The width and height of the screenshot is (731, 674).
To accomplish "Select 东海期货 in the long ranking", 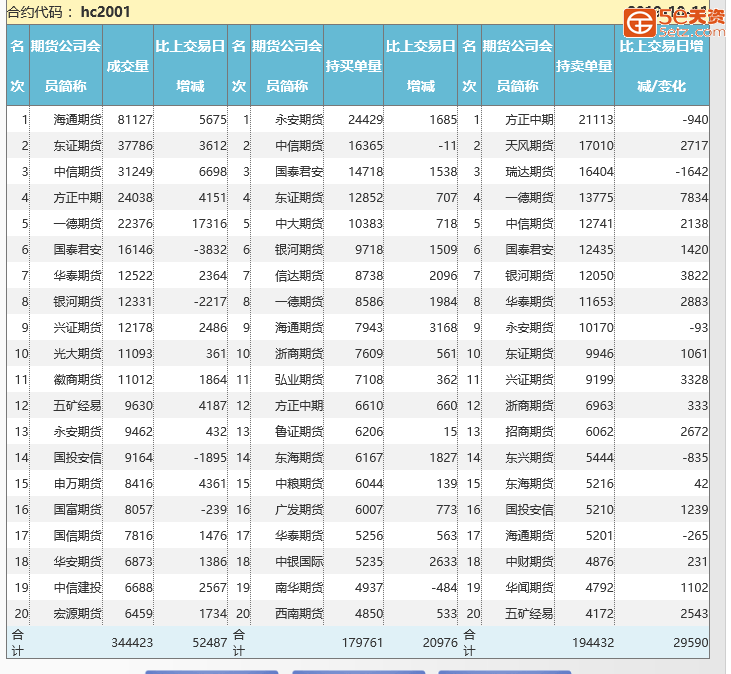I will (x=299, y=458).
